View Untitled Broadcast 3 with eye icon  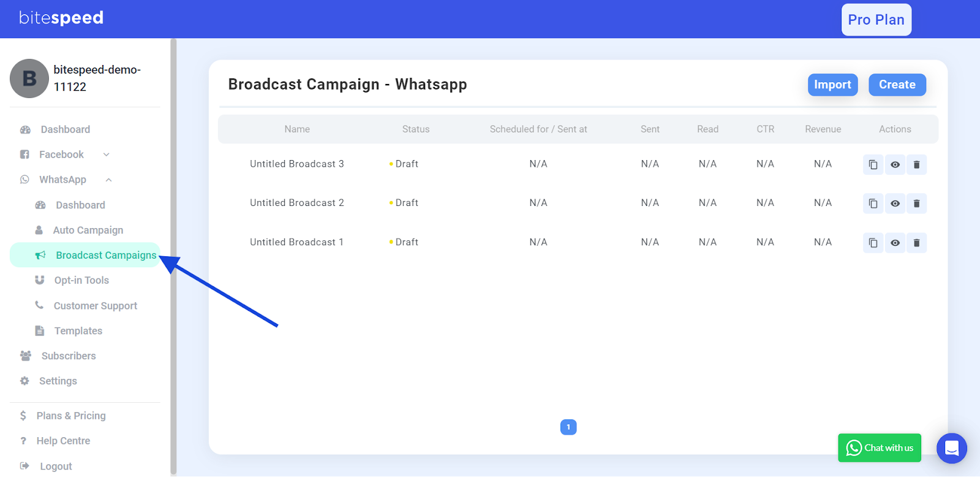[x=895, y=164]
